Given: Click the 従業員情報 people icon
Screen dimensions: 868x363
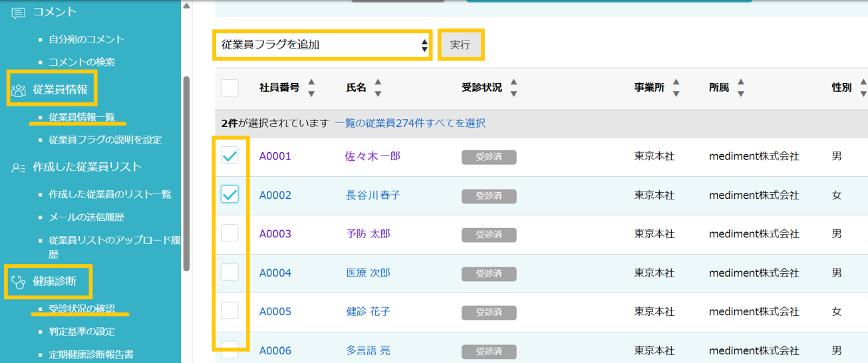Looking at the screenshot, I should pyautogui.click(x=19, y=90).
